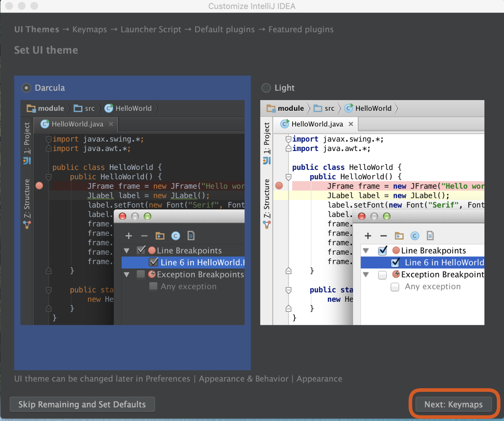504x421 pixels.
Task: Click the minus icon in Light preview
Action: click(383, 236)
